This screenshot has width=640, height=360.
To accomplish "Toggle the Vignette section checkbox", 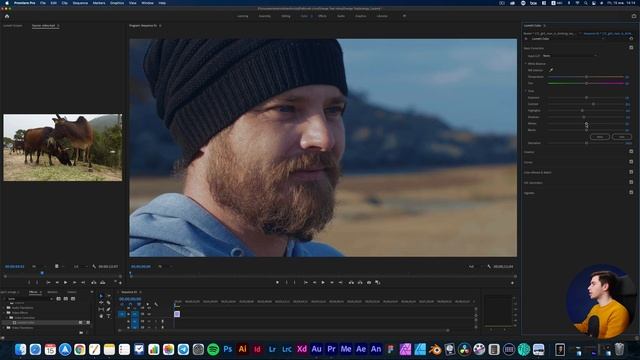I will [631, 192].
